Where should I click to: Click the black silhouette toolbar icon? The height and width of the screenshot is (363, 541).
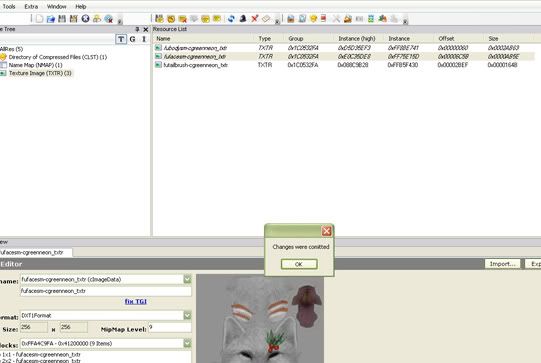(243, 19)
